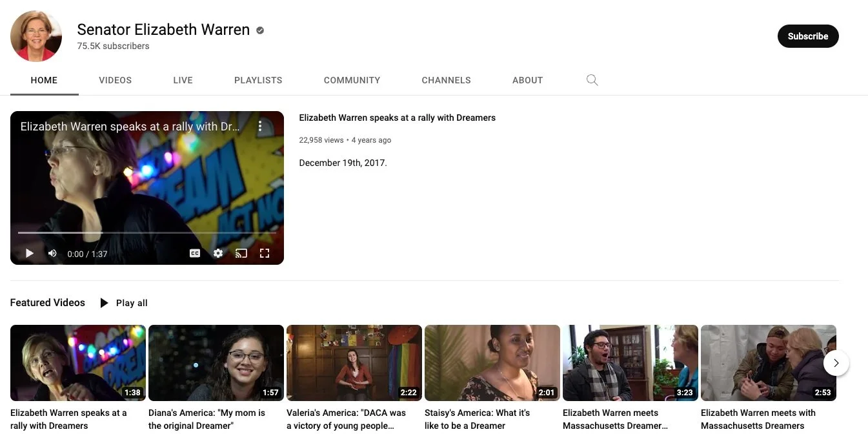Image resolution: width=868 pixels, height=434 pixels.
Task: Play the featured Dreamers rally video
Action: (30, 253)
